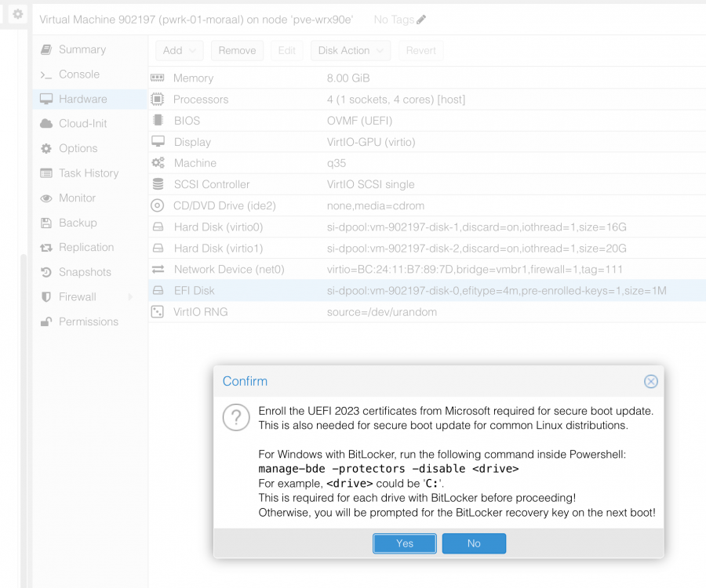Click the Snapshots history icon
The image size is (706, 588).
click(x=46, y=272)
